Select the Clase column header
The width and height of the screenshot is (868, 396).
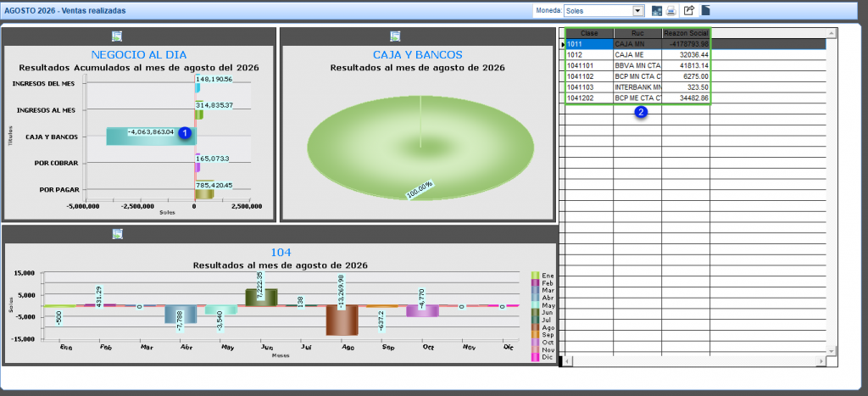[589, 33]
